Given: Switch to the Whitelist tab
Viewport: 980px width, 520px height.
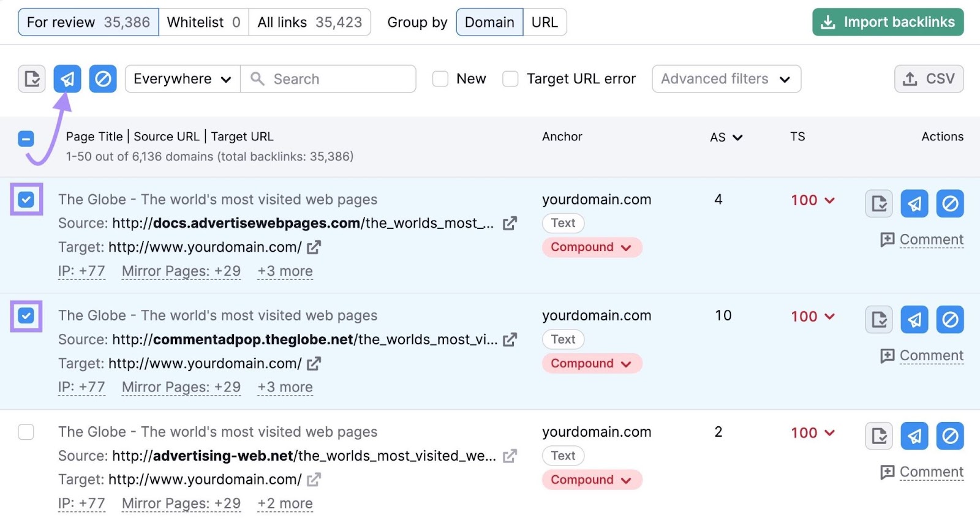Looking at the screenshot, I should 203,22.
